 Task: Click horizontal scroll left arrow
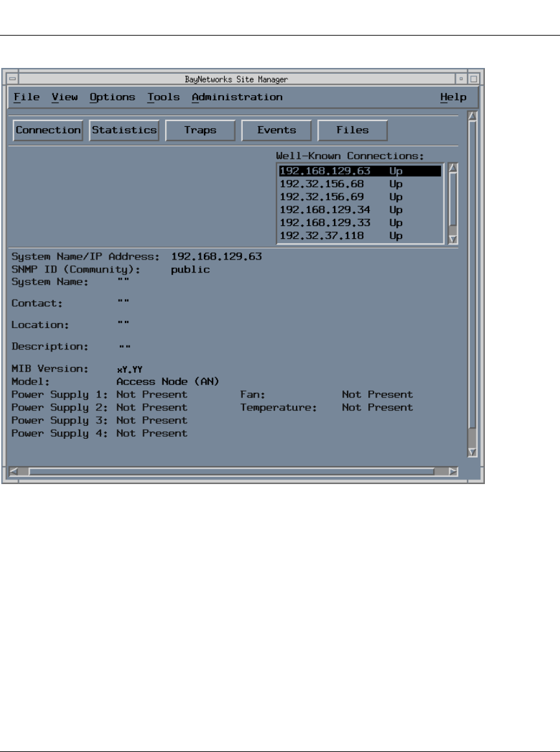pos(14,471)
